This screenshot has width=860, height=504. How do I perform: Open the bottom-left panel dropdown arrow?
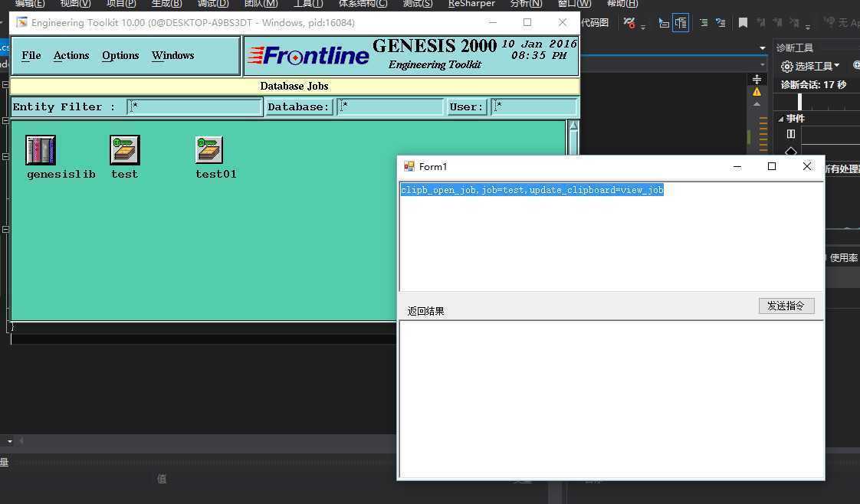tap(9, 440)
